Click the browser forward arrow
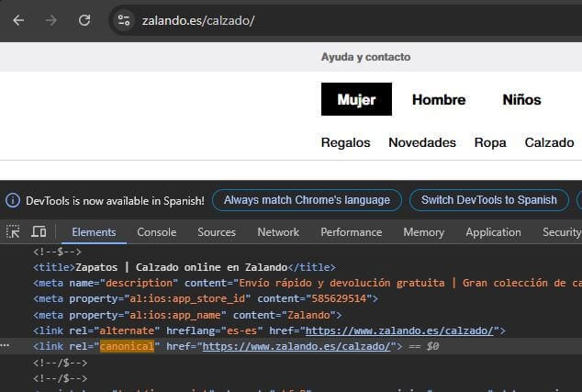Viewport: 582px width, 392px height. [51, 20]
